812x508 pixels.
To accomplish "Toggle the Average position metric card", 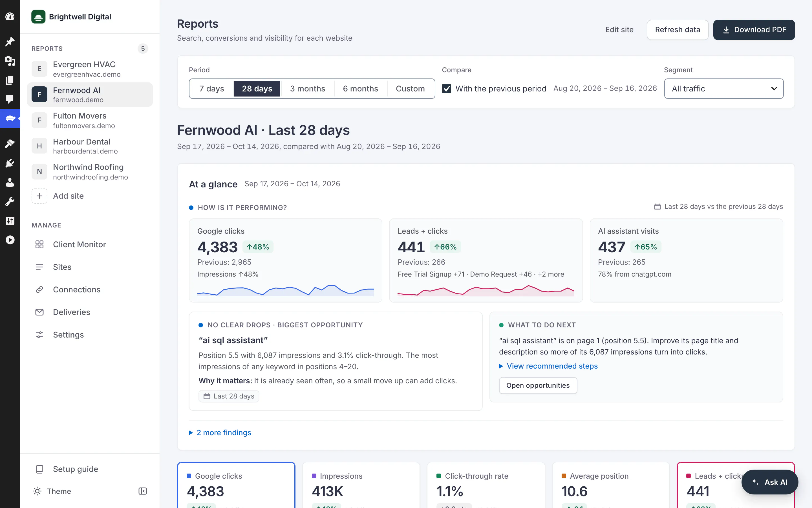I will click(x=611, y=485).
